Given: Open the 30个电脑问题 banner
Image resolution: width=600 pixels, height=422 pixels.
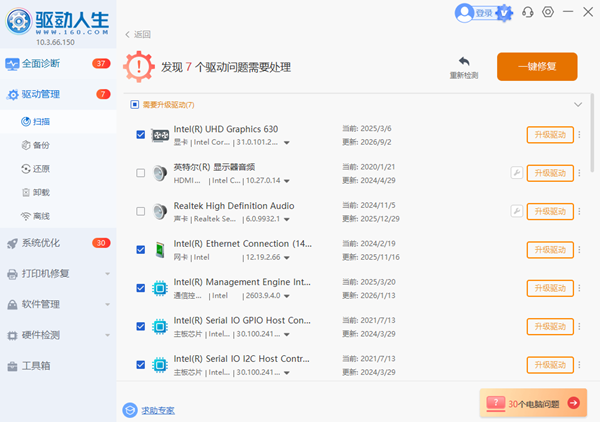Looking at the screenshot, I should (533, 402).
